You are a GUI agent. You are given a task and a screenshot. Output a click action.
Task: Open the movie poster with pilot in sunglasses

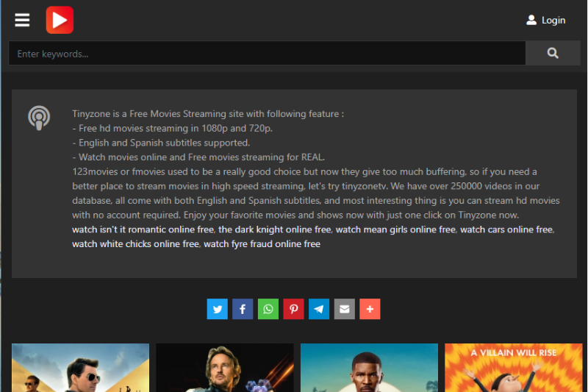80,368
